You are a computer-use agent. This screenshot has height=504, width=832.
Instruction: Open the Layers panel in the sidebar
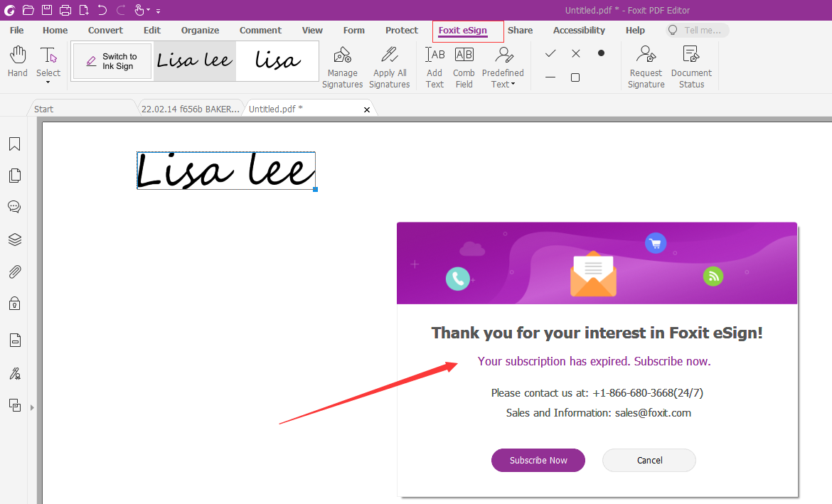[15, 240]
